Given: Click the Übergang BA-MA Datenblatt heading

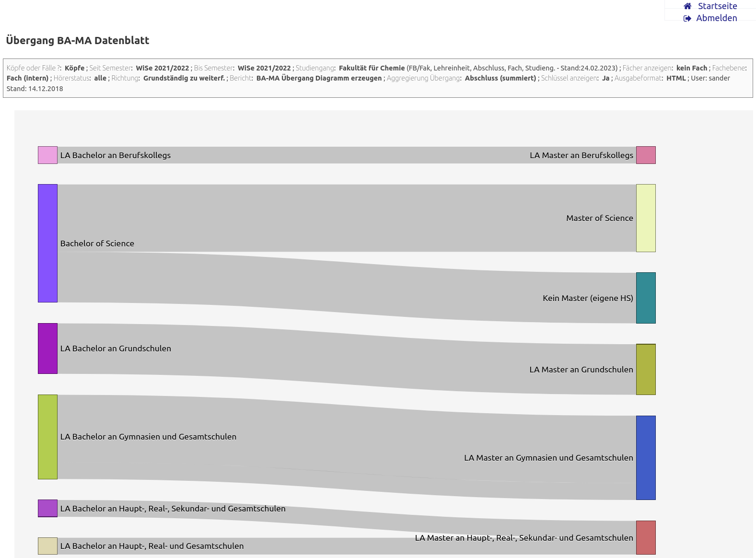Looking at the screenshot, I should tap(78, 40).
